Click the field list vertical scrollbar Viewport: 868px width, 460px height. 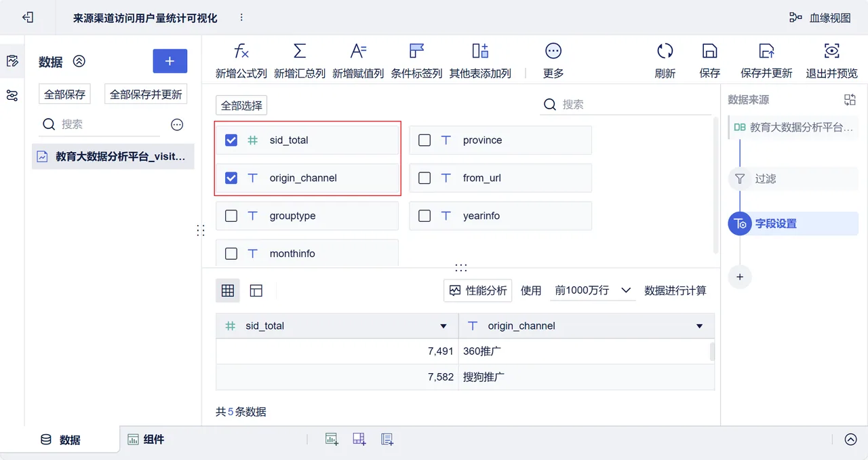tap(716, 185)
